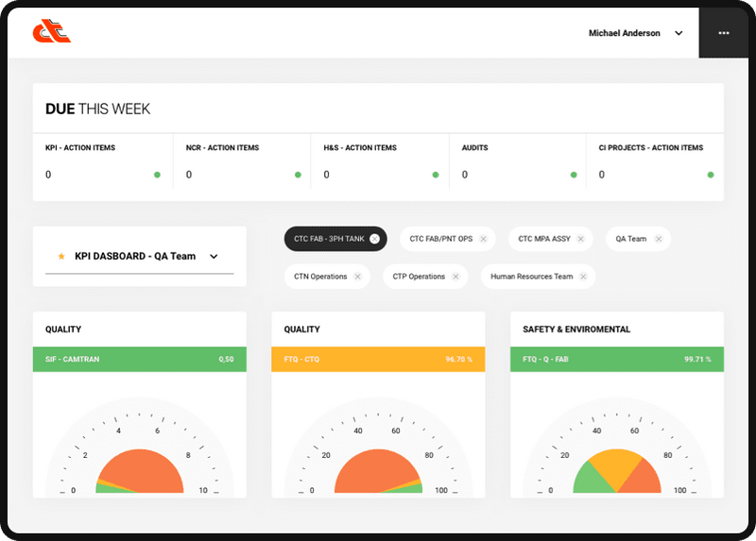Open the three-dots more menu
756x541 pixels.
pyautogui.click(x=723, y=33)
